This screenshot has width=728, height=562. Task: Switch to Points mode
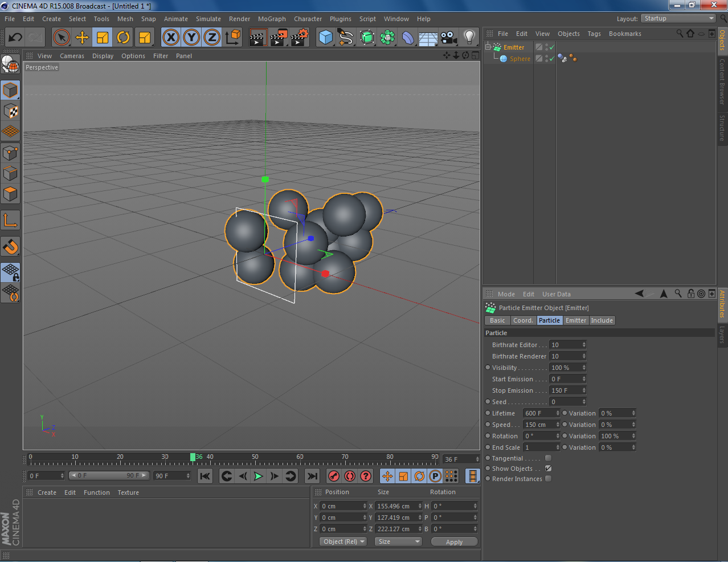10,153
